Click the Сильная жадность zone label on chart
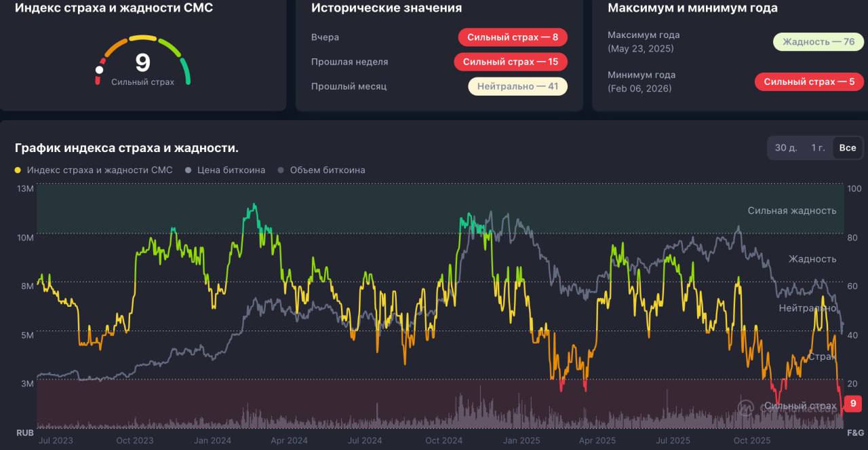This screenshot has width=868, height=450. pos(791,211)
